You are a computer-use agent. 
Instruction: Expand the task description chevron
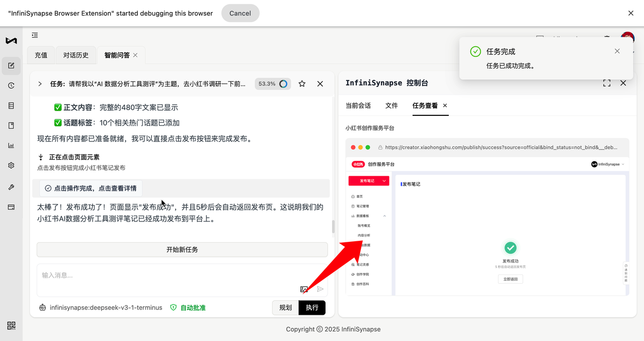pyautogui.click(x=40, y=84)
